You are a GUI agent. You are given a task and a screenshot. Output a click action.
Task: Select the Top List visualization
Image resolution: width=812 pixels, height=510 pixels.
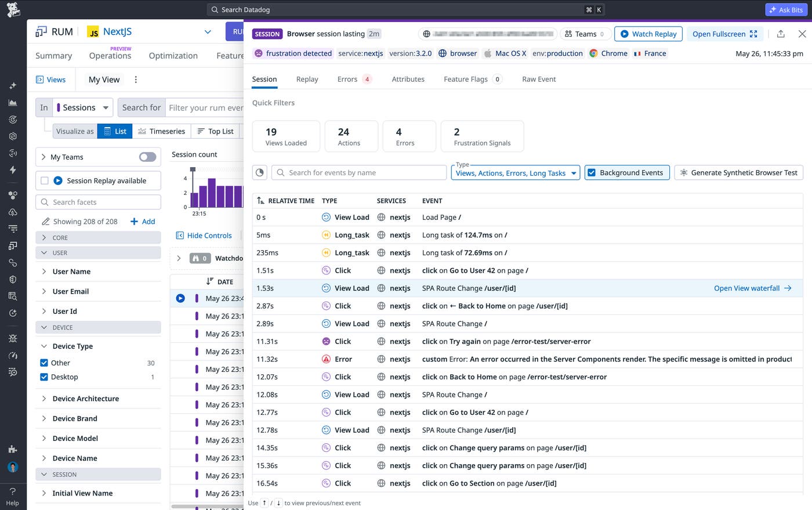click(215, 131)
